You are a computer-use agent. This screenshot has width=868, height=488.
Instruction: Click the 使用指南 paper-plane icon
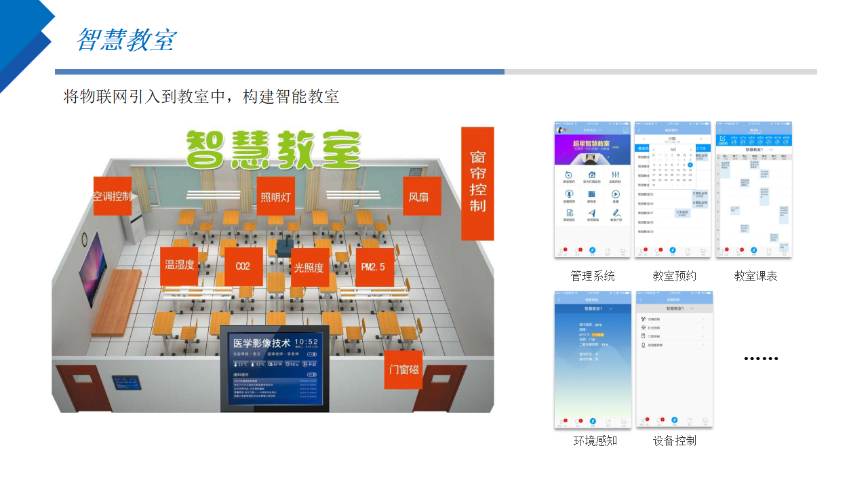[x=592, y=214]
